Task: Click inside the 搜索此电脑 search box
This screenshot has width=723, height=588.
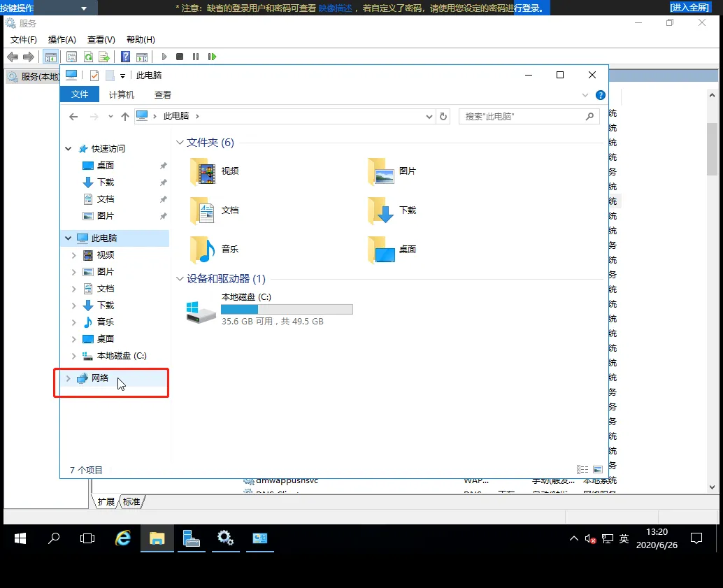Action: click(x=524, y=116)
